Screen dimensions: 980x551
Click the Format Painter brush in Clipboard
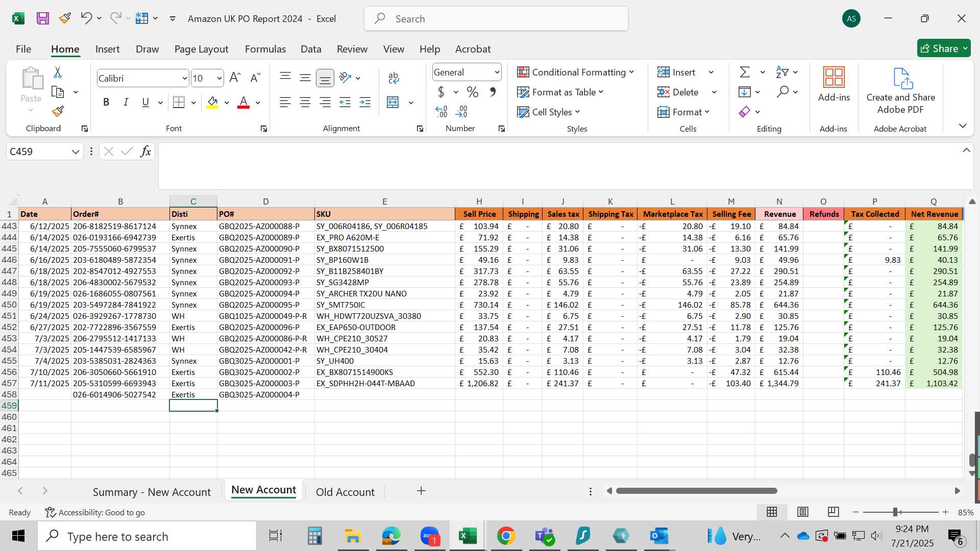pyautogui.click(x=58, y=111)
